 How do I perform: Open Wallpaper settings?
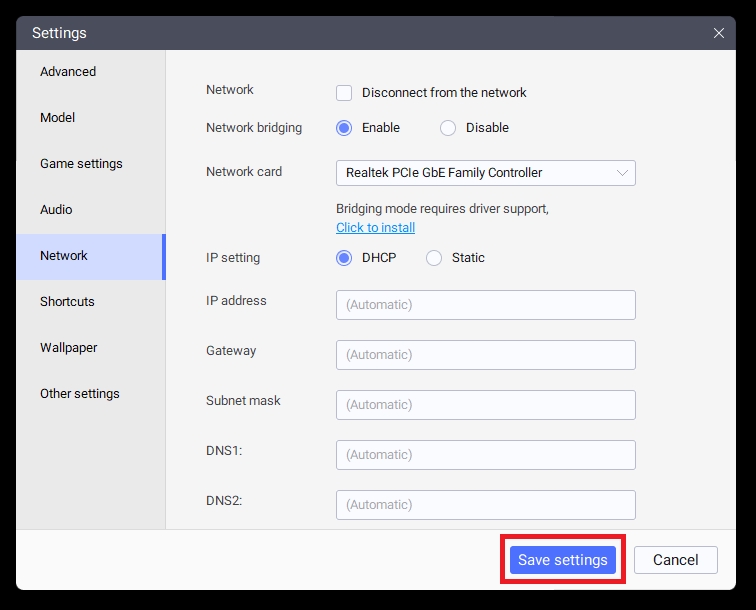point(69,348)
